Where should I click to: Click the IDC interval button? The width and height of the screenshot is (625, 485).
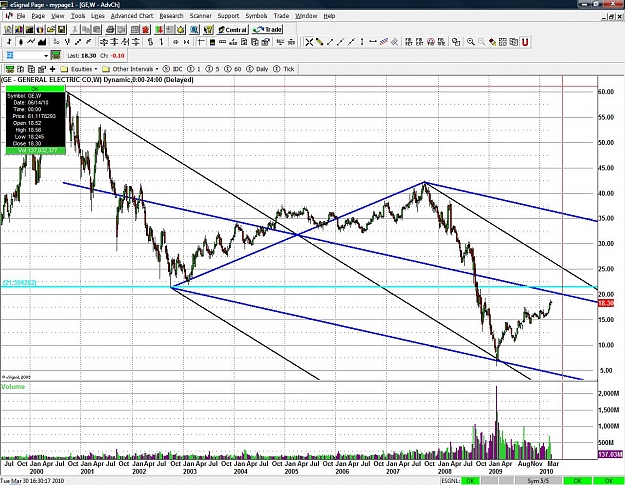coord(173,69)
